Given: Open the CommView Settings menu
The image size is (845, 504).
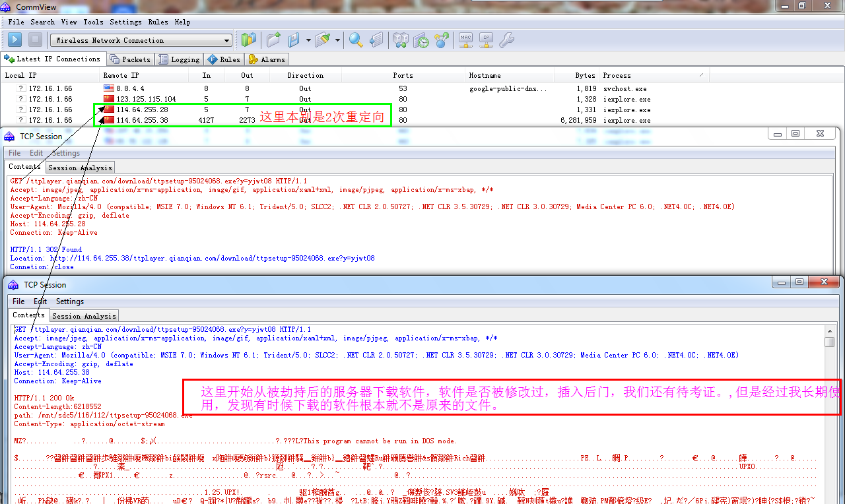Looking at the screenshot, I should coord(125,22).
